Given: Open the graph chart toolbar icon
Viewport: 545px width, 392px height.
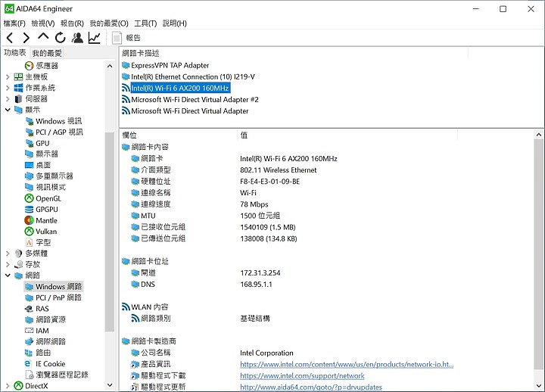Looking at the screenshot, I should [94, 38].
